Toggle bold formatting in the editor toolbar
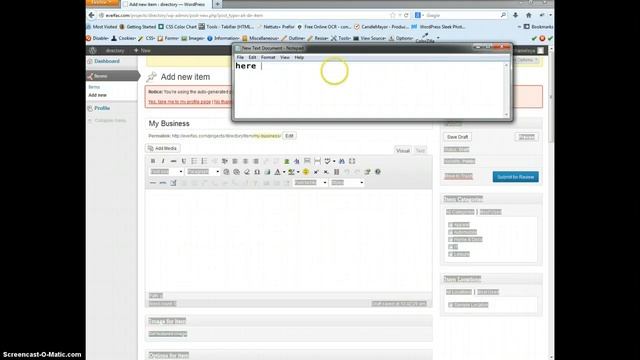The image size is (640, 360). tap(153, 161)
